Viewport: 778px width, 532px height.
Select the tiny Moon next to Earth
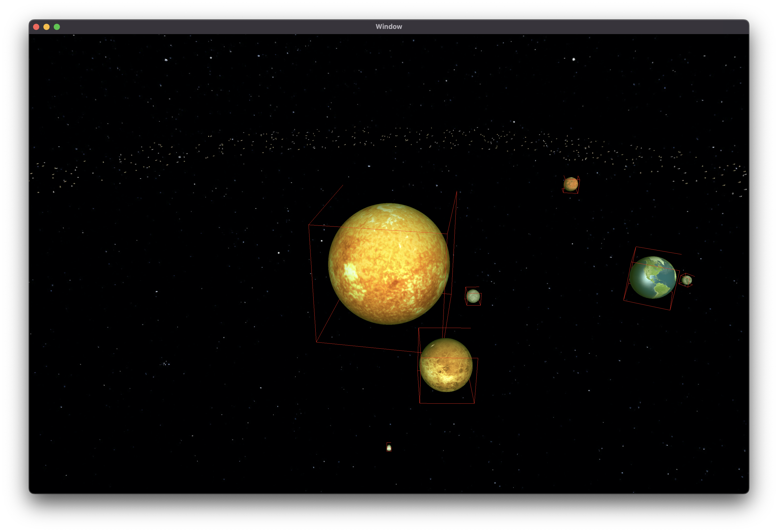686,280
